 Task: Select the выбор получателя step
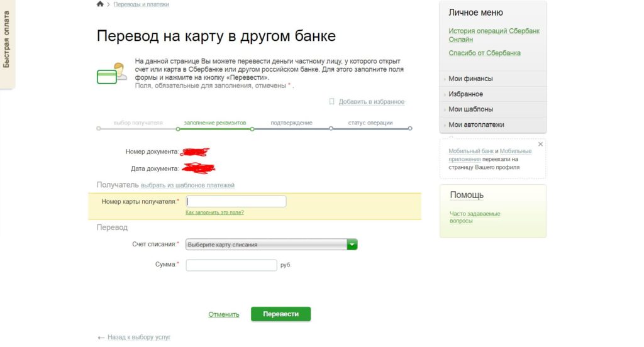[x=138, y=123]
